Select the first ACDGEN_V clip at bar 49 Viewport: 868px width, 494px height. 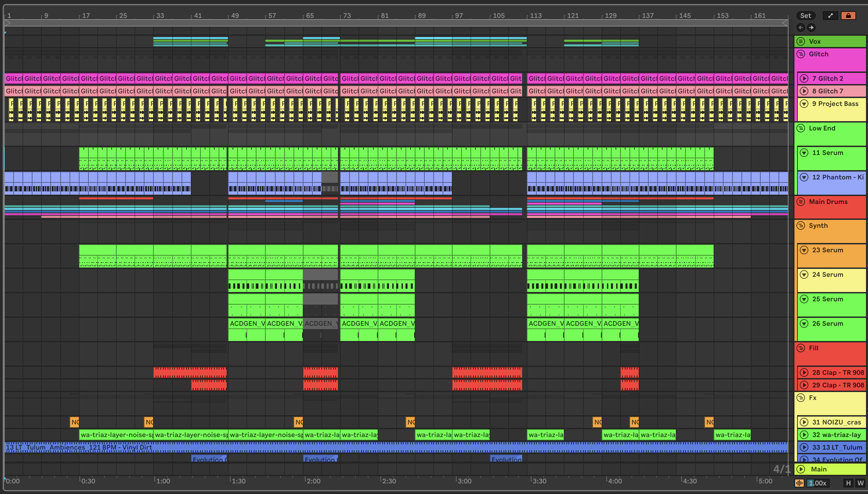[247, 329]
